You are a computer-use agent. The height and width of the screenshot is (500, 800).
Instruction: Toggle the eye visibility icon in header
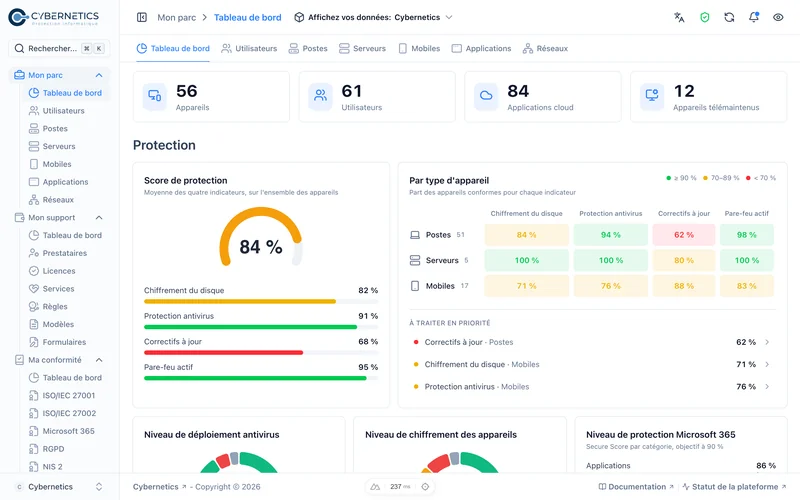click(778, 17)
